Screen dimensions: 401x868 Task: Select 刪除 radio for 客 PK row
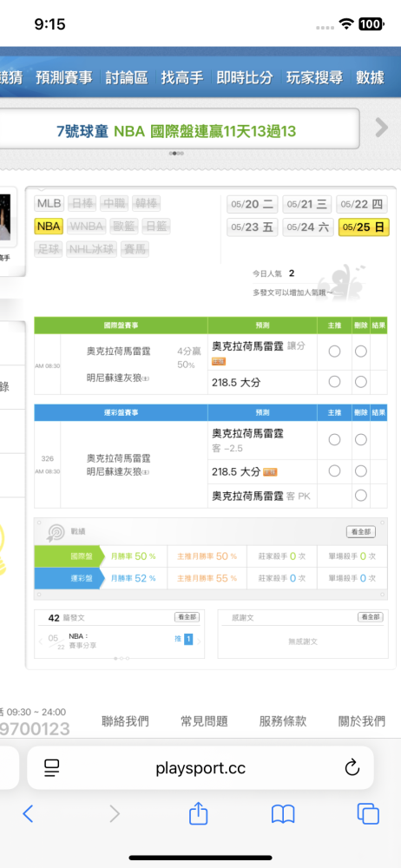coord(361,496)
